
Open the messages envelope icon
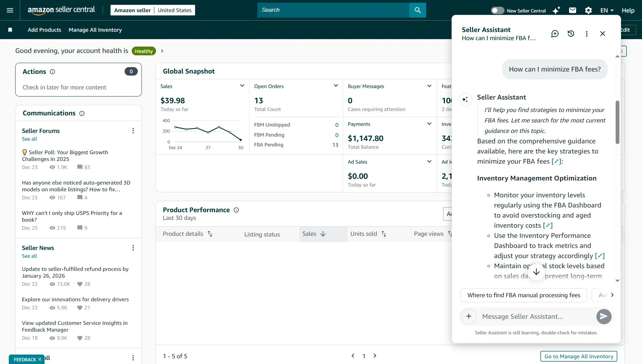pos(572,10)
